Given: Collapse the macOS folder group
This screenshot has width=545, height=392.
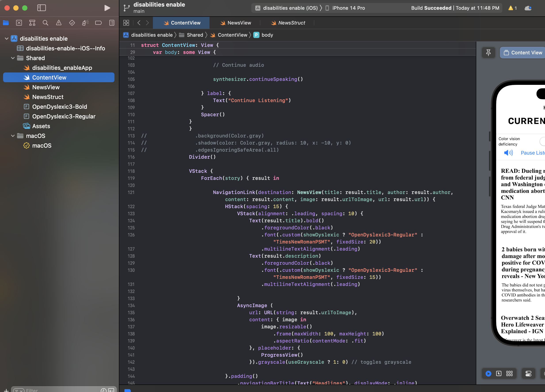Looking at the screenshot, I should pos(13,136).
